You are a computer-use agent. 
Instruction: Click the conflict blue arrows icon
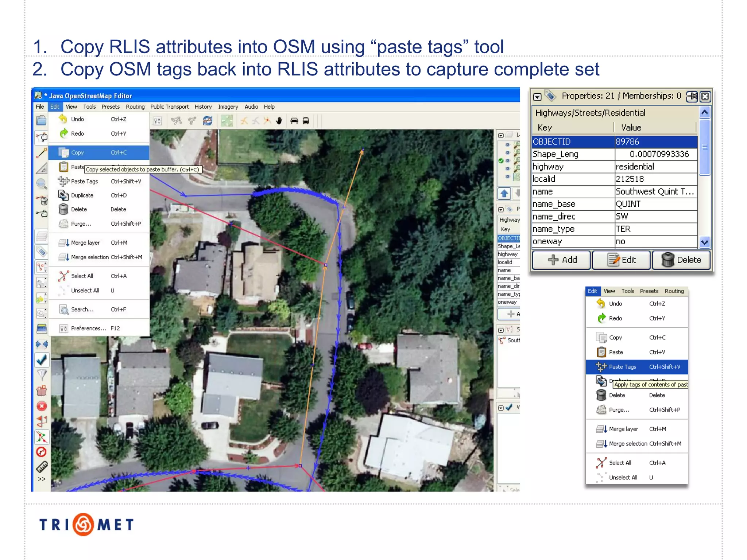tap(42, 344)
